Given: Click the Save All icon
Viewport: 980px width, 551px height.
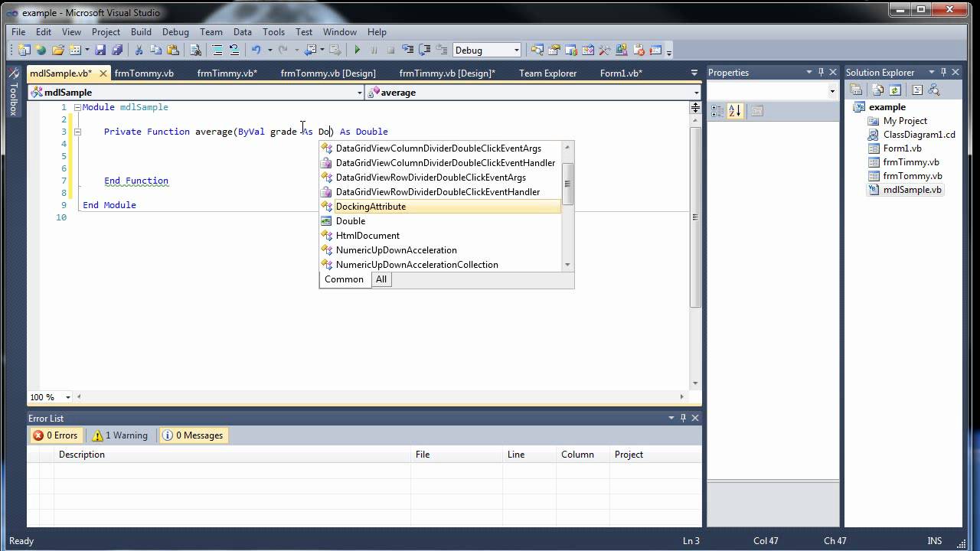Looking at the screenshot, I should (117, 50).
